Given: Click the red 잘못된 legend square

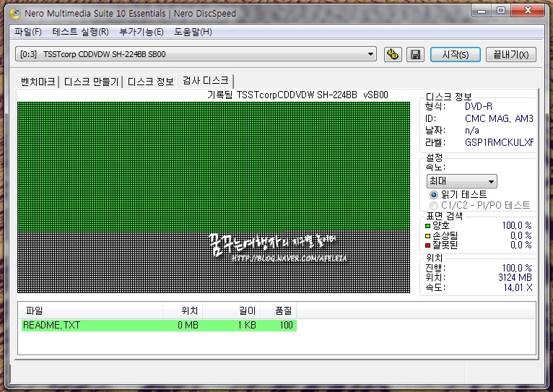Looking at the screenshot, I should click(x=428, y=245).
